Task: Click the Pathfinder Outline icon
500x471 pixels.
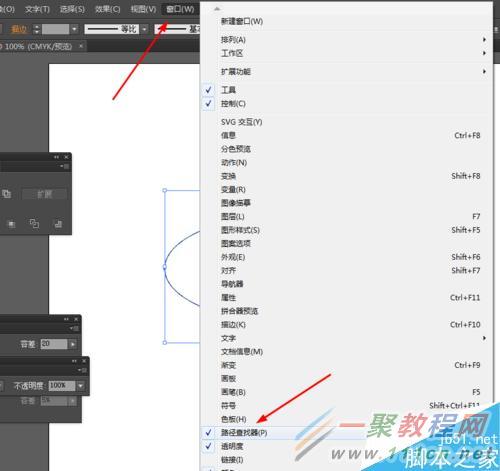Action: [x=34, y=224]
